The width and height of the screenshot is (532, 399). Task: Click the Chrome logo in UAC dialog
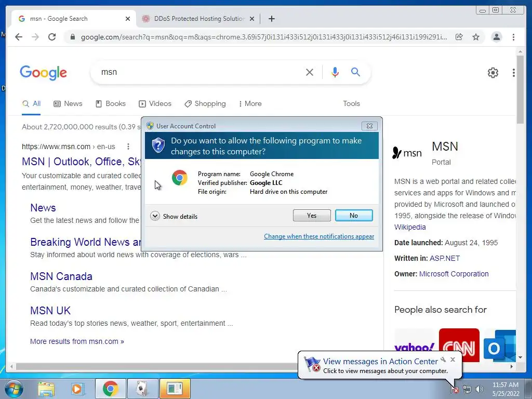pyautogui.click(x=179, y=178)
